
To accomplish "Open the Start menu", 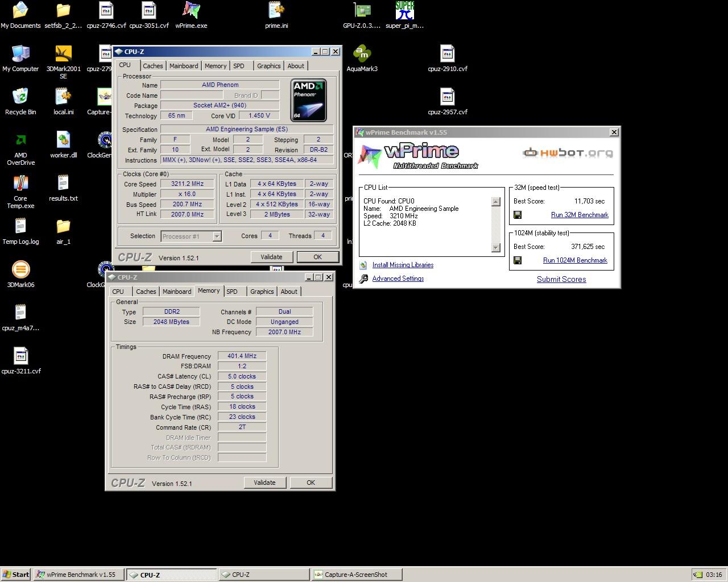I will click(16, 575).
